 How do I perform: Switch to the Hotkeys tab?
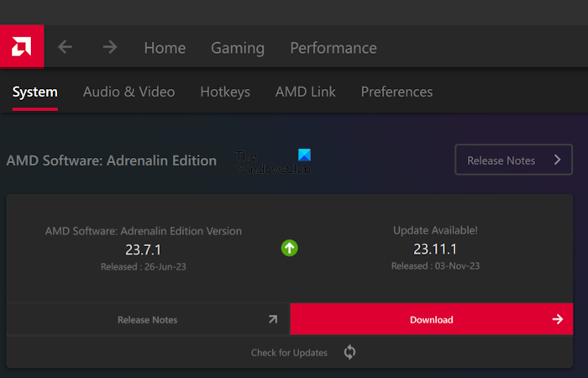point(225,92)
